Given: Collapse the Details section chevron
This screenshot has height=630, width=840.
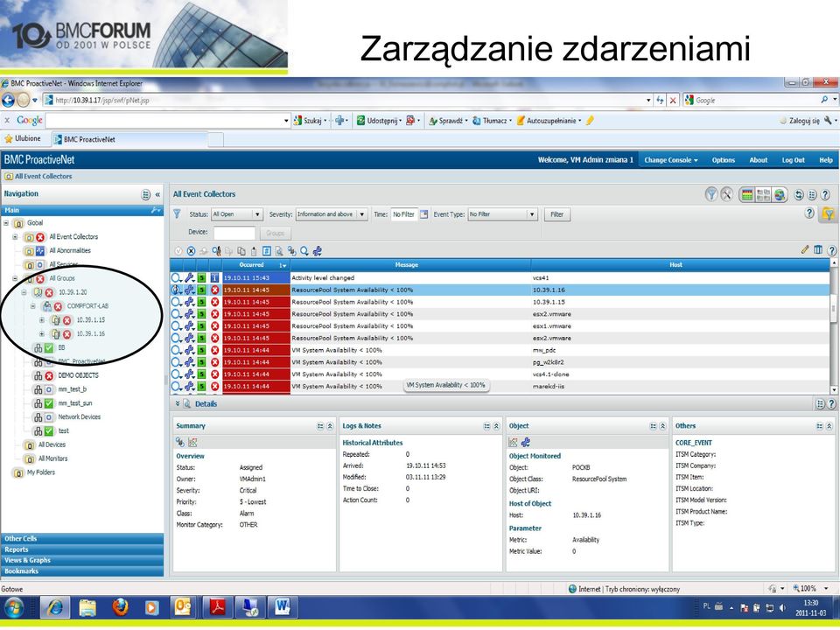Looking at the screenshot, I should (x=178, y=403).
